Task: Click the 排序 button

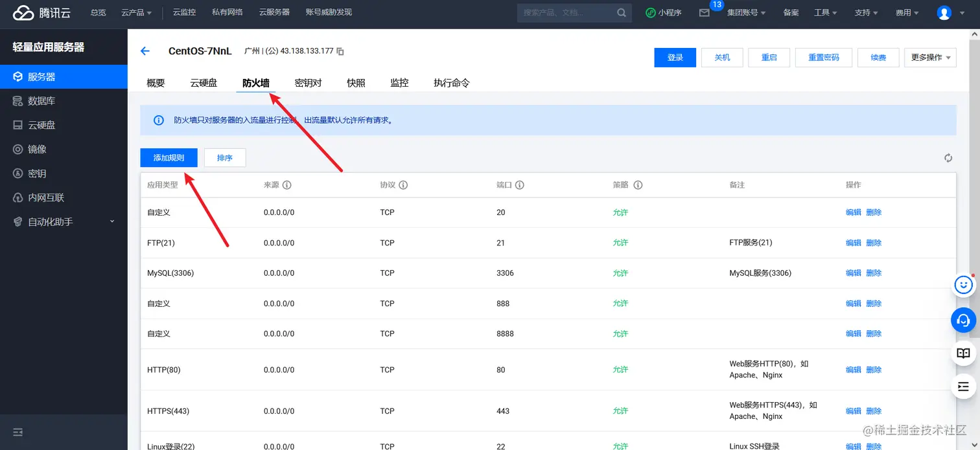Action: (x=225, y=158)
